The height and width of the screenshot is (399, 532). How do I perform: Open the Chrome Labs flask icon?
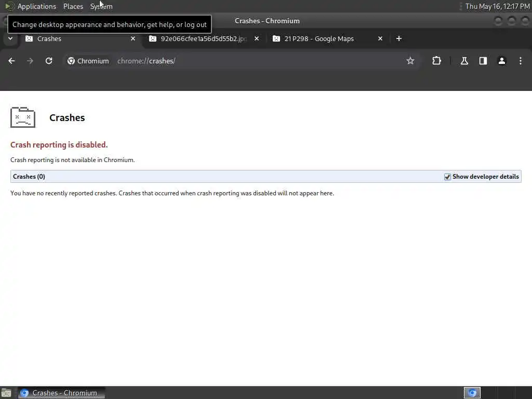(464, 61)
